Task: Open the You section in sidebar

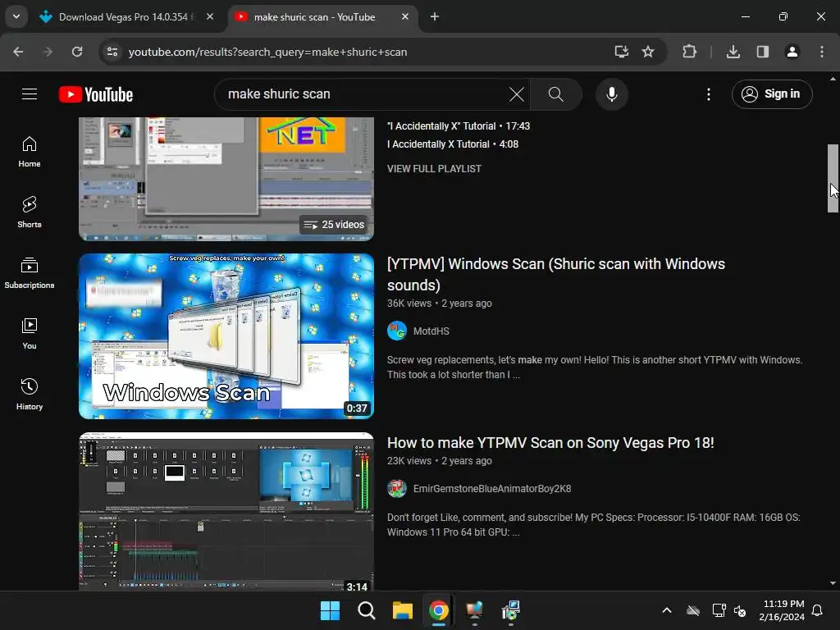Action: coord(30,334)
